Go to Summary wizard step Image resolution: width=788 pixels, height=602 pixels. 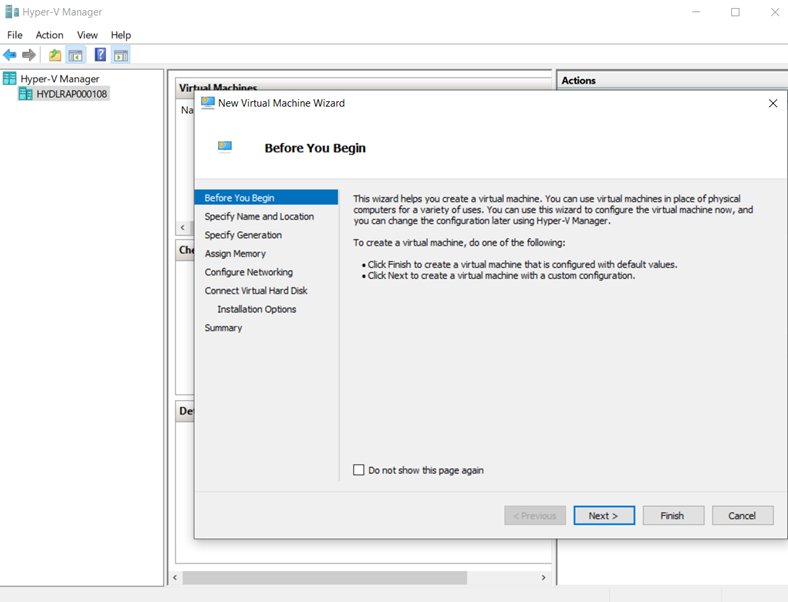pyautogui.click(x=223, y=328)
